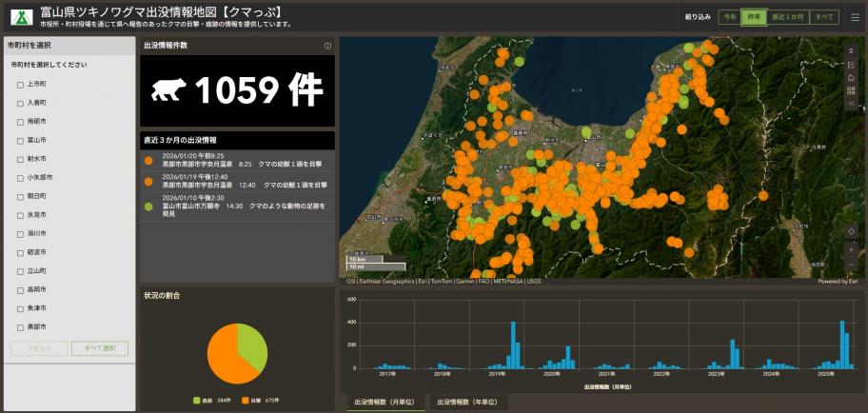The image size is (868, 413).
Task: Zoom out on the map
Action: coord(851,263)
